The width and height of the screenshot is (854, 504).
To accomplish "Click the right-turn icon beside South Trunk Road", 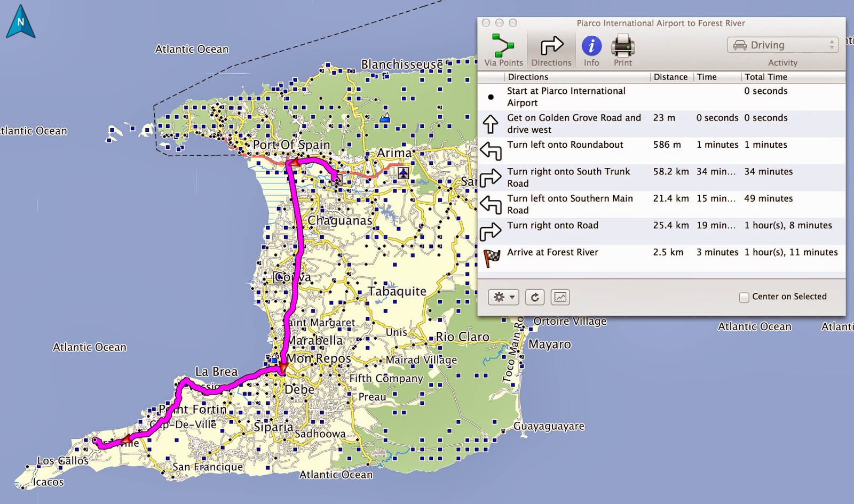I will click(492, 178).
